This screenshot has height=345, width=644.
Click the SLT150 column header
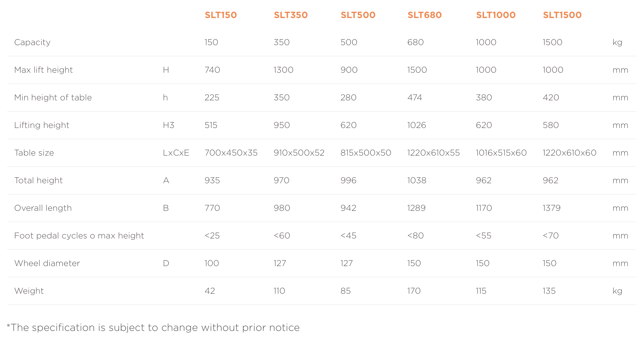(221, 15)
